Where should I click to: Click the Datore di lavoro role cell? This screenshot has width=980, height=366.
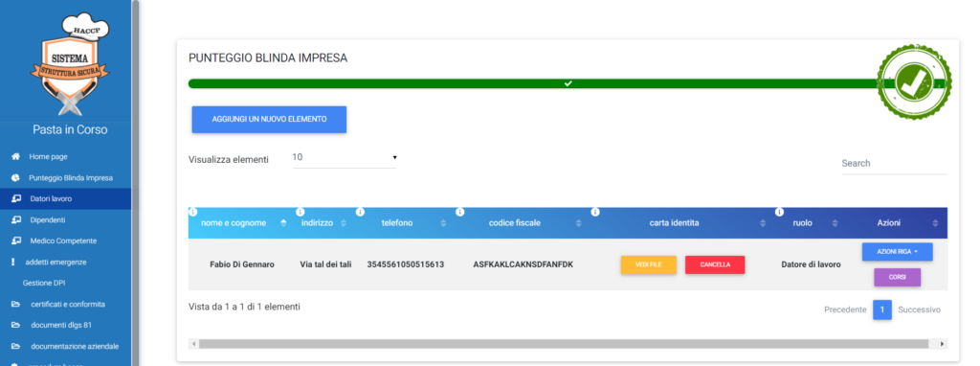click(811, 264)
